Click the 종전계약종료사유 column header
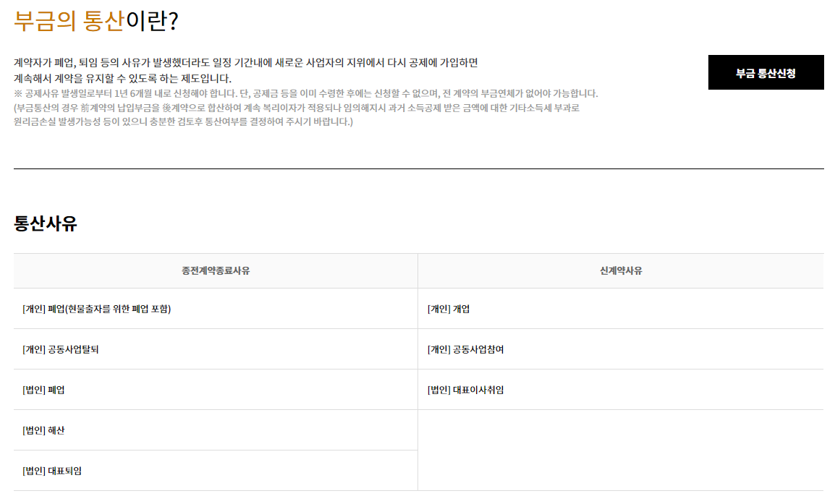Screen dimensions: 835x504 216,271
